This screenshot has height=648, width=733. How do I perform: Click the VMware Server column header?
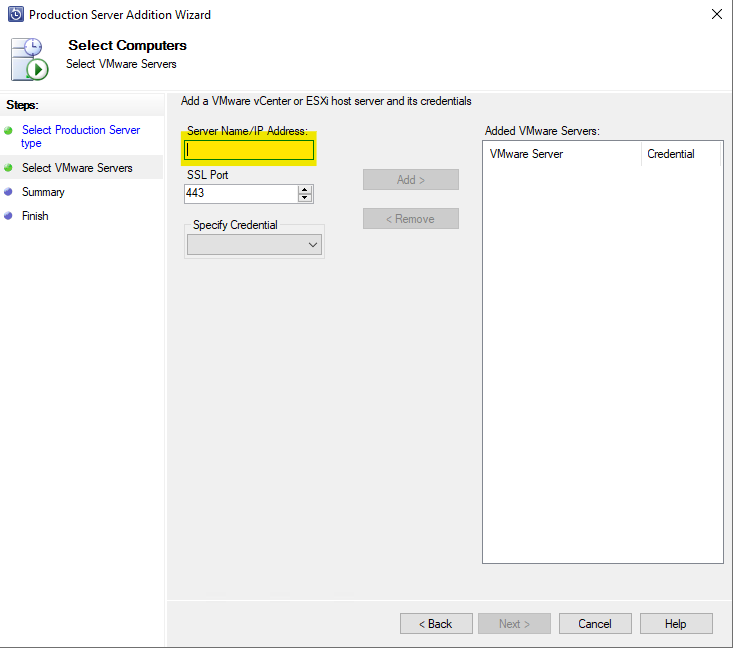coord(562,154)
